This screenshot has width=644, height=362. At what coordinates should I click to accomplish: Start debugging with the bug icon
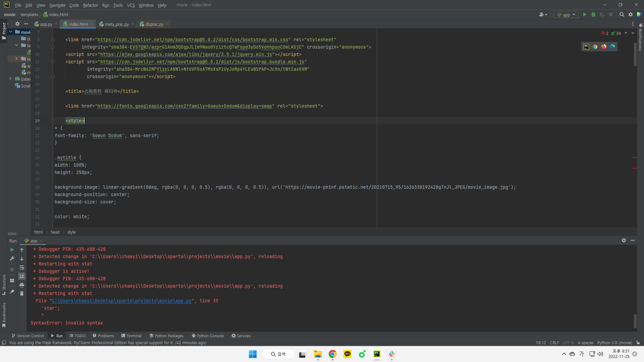[593, 15]
